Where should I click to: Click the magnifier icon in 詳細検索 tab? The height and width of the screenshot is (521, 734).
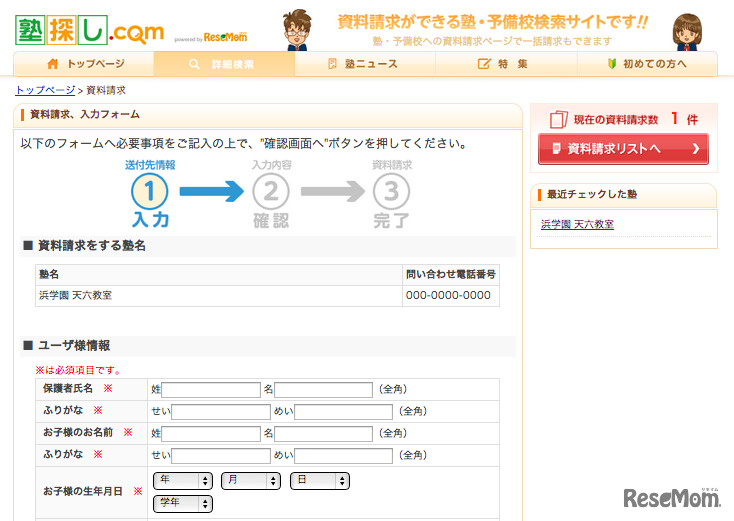pos(194,64)
